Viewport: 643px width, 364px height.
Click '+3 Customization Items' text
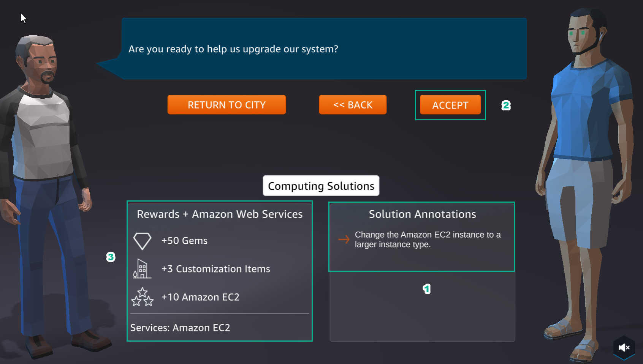click(x=215, y=269)
